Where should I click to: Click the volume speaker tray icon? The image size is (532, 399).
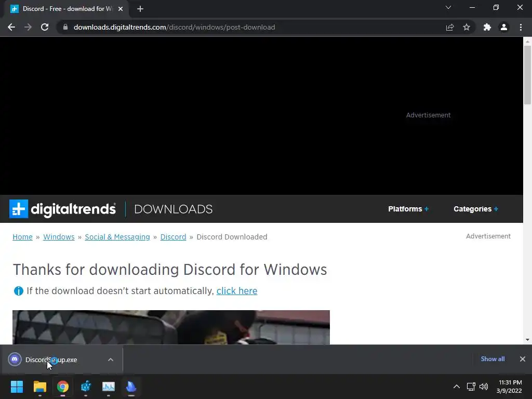tap(484, 387)
